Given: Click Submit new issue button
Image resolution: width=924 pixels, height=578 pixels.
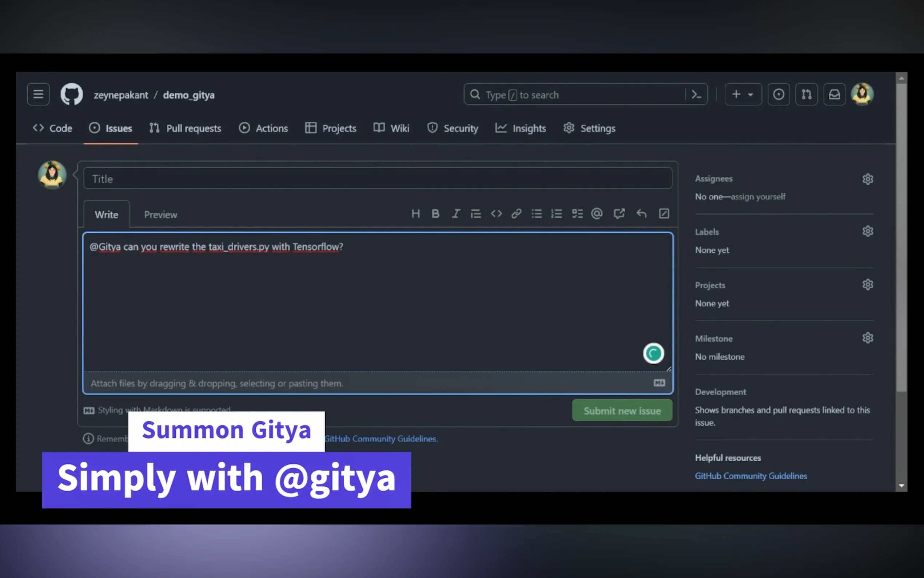Looking at the screenshot, I should point(622,411).
